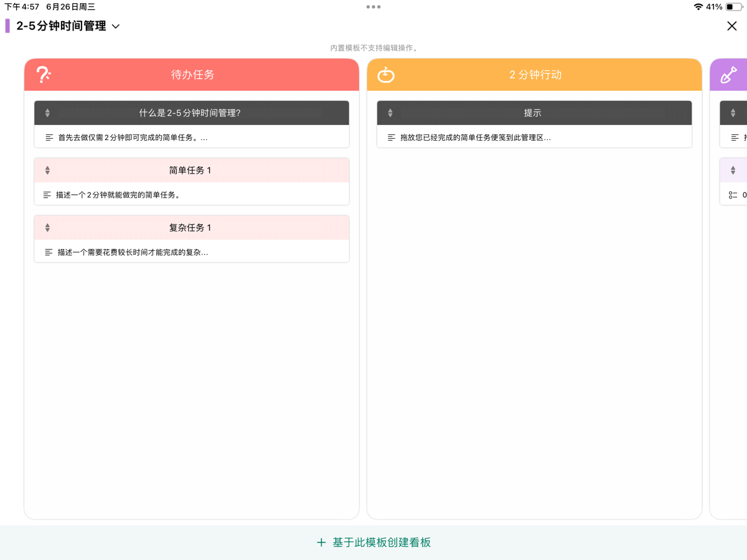
Task: Tap the checklist icon in the purple column card
Action: click(733, 195)
